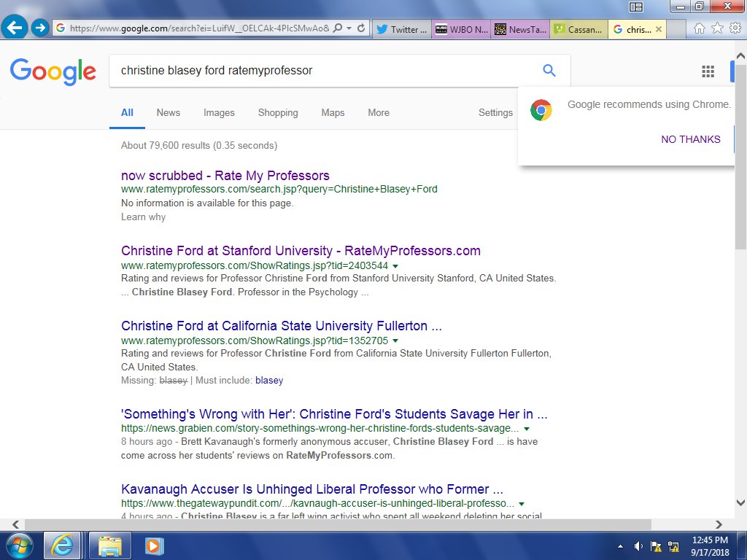This screenshot has height=560, width=747.
Task: Open the Action Center flag tray icon
Action: (x=656, y=547)
